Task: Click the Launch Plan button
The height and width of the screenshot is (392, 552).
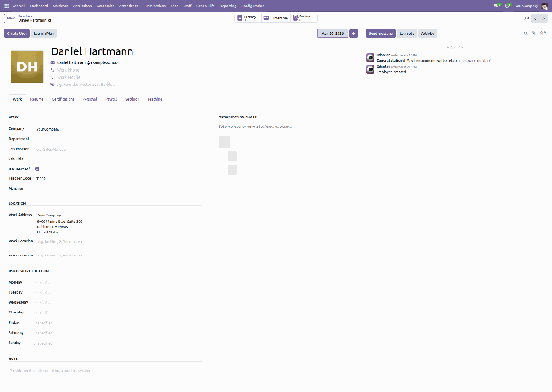Action: point(44,34)
